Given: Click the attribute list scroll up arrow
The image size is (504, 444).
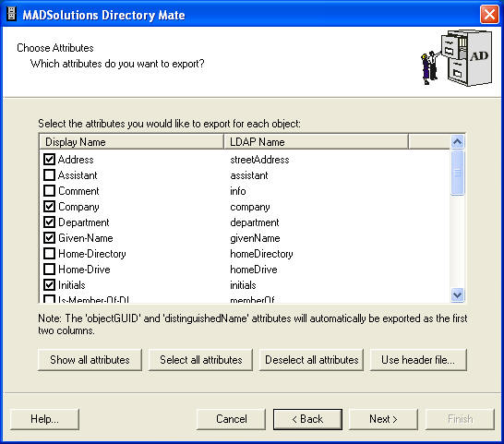Looking at the screenshot, I should (x=457, y=141).
